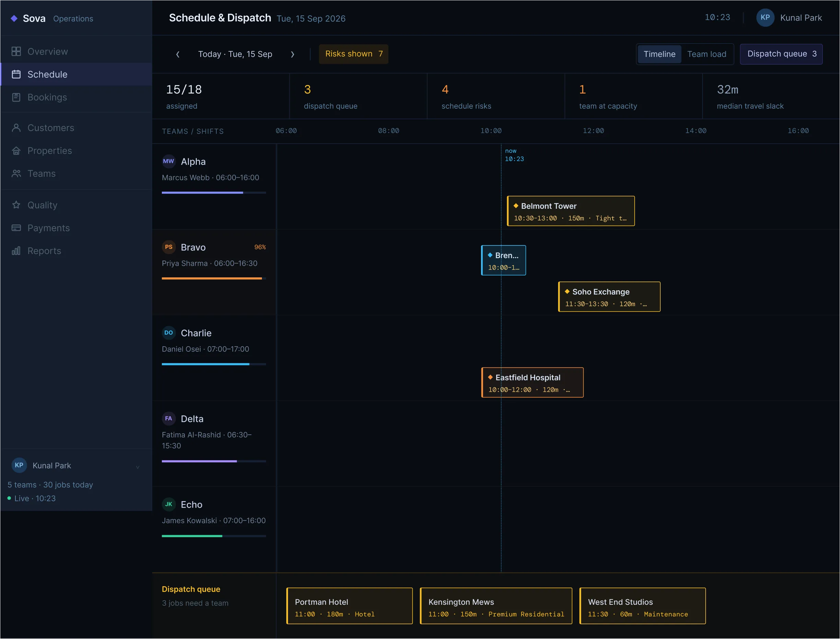Click the Sova diamond logo icon

[14, 18]
